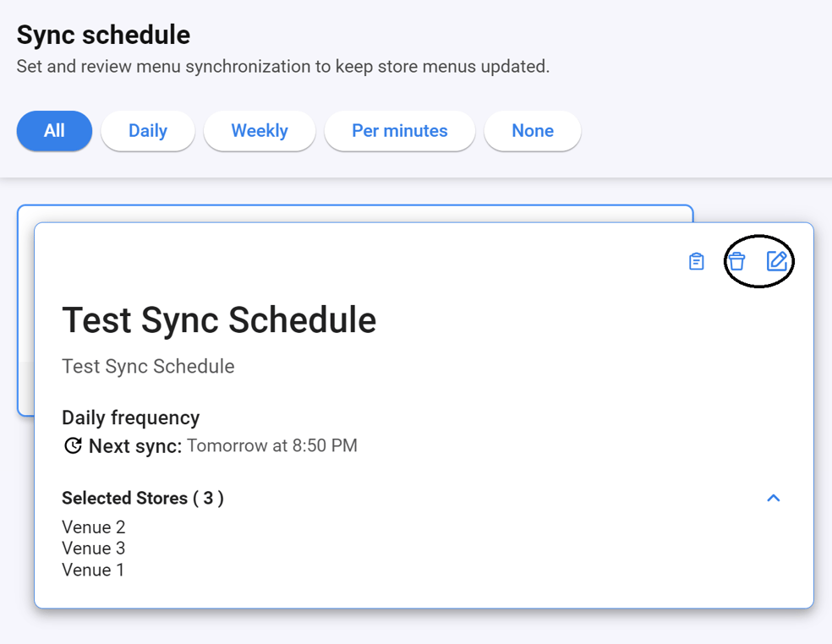Click the schedule timer icon before Next sync label

tap(73, 445)
